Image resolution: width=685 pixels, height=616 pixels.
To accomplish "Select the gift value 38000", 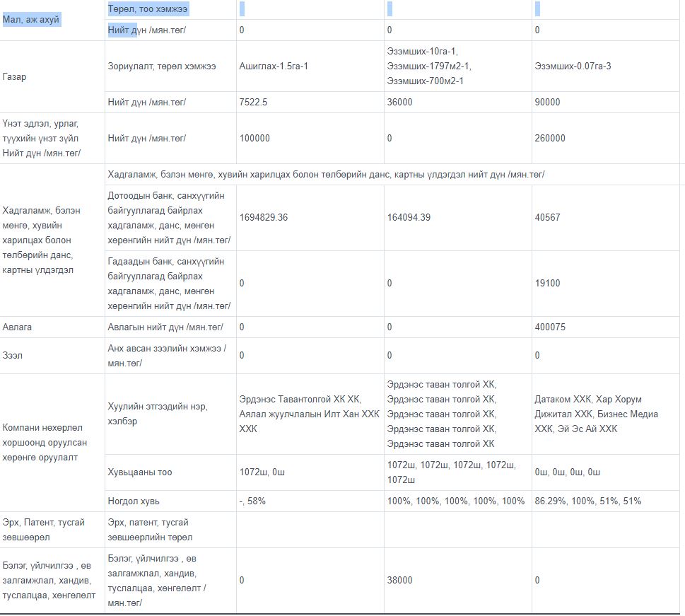I will click(x=399, y=580).
